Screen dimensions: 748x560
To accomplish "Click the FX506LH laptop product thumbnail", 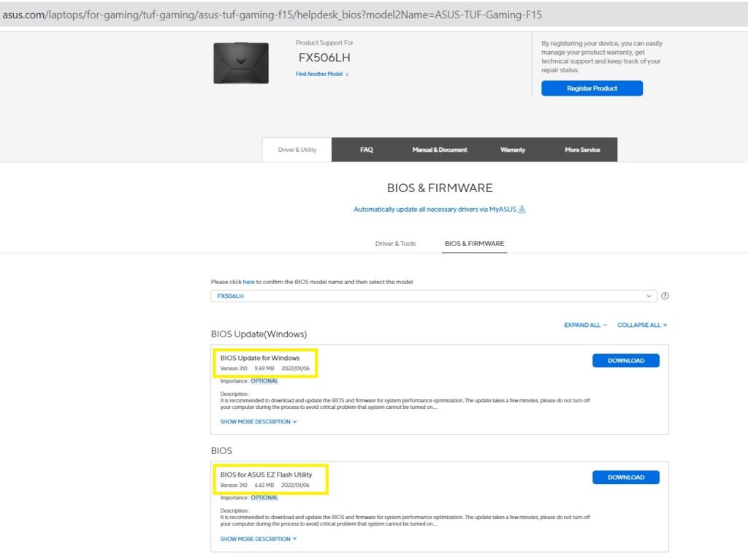I will click(x=241, y=63).
